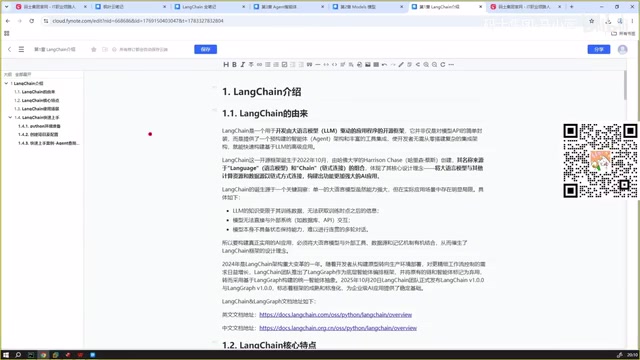The width and height of the screenshot is (640, 360).
Task: Undo the last edit via toolbar arrow
Action: (384, 64)
